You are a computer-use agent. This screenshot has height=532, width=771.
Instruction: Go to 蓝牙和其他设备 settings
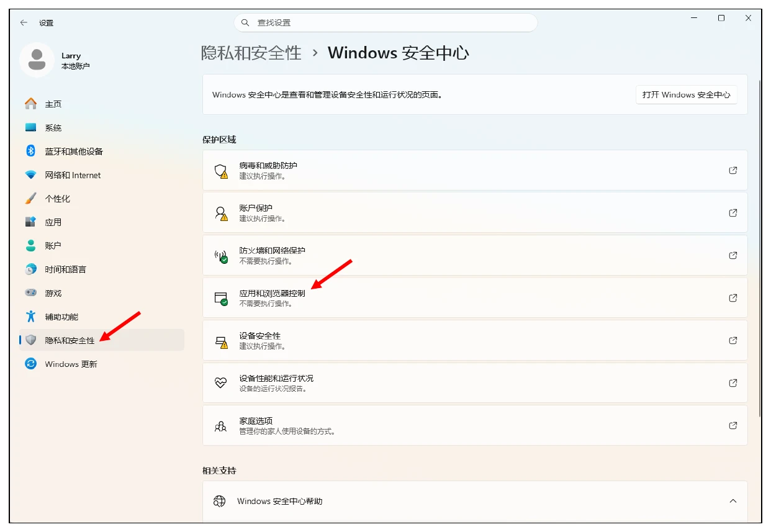[x=102, y=151]
